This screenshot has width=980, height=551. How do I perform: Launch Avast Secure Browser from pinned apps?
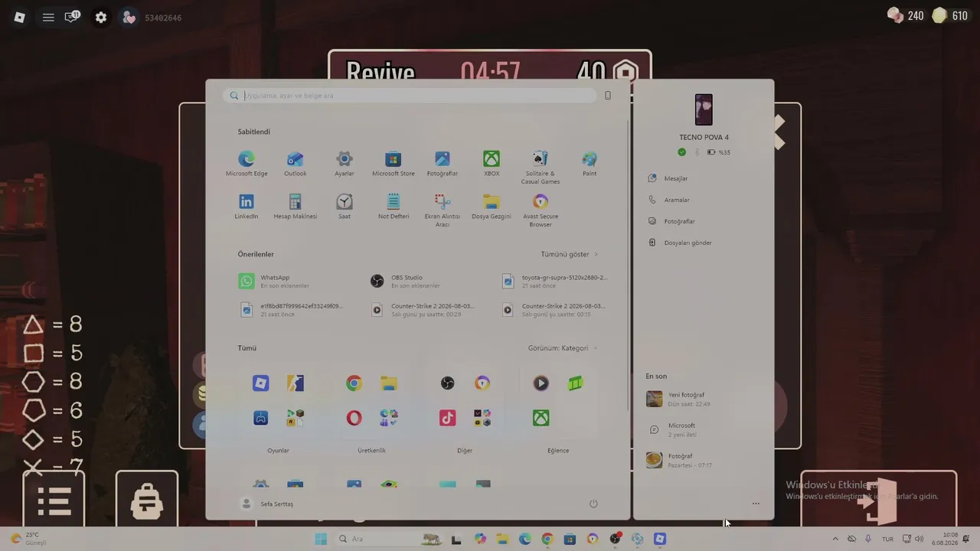541,210
